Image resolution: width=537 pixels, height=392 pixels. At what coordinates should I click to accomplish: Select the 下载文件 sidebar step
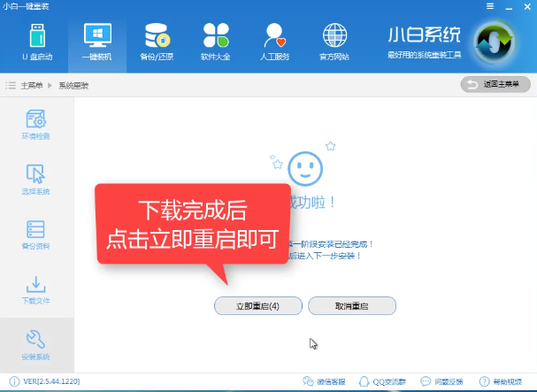tap(36, 289)
